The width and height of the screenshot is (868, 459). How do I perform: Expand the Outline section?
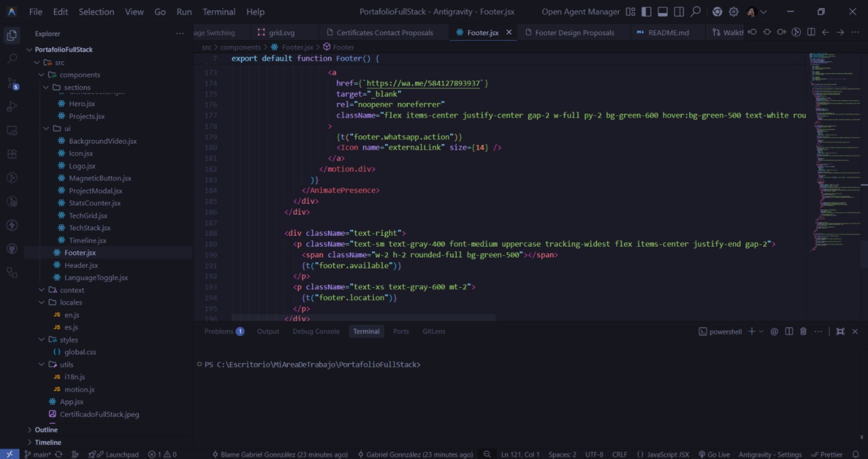point(46,430)
